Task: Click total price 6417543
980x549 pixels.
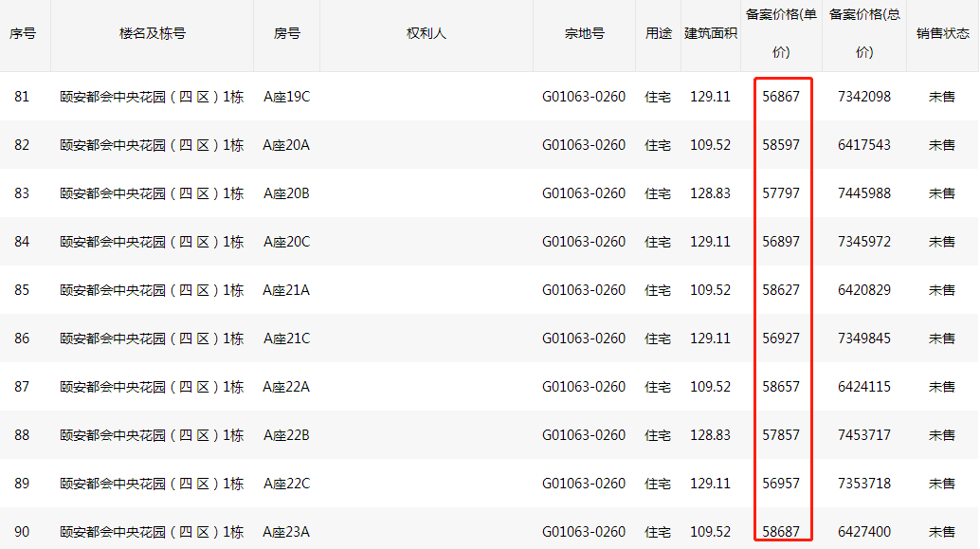Action: coord(864,145)
